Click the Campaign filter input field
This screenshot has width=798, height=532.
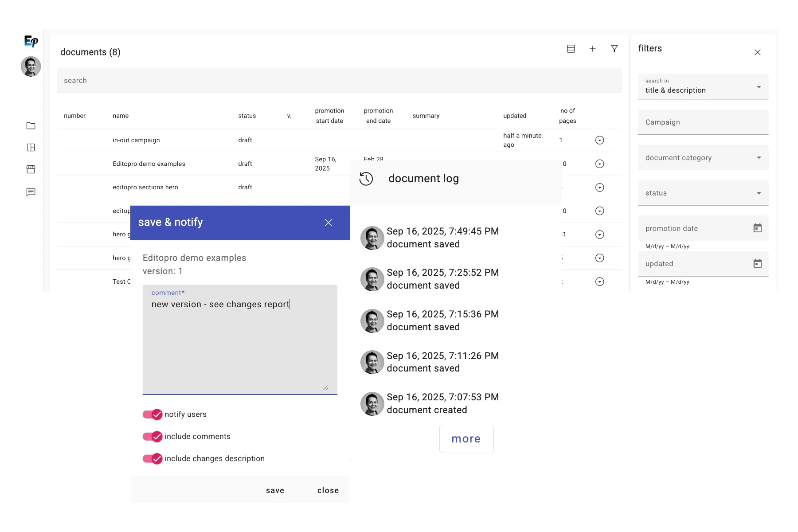[x=703, y=122]
